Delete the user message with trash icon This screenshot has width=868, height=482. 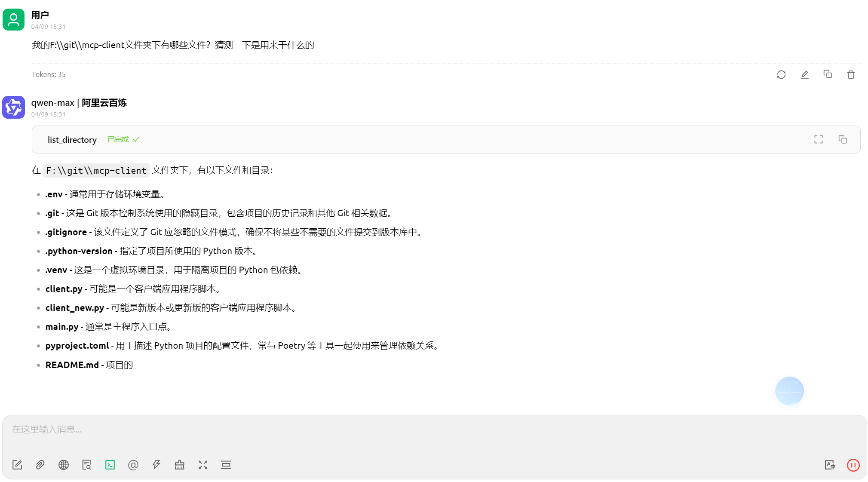pyautogui.click(x=851, y=75)
